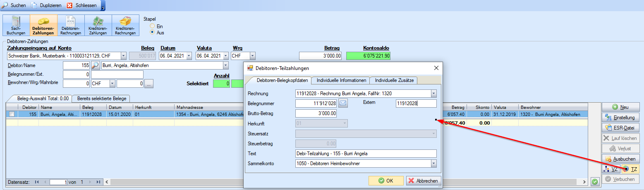
Task: Open Kreditoren-Zahlungen module icon
Action: click(98, 25)
